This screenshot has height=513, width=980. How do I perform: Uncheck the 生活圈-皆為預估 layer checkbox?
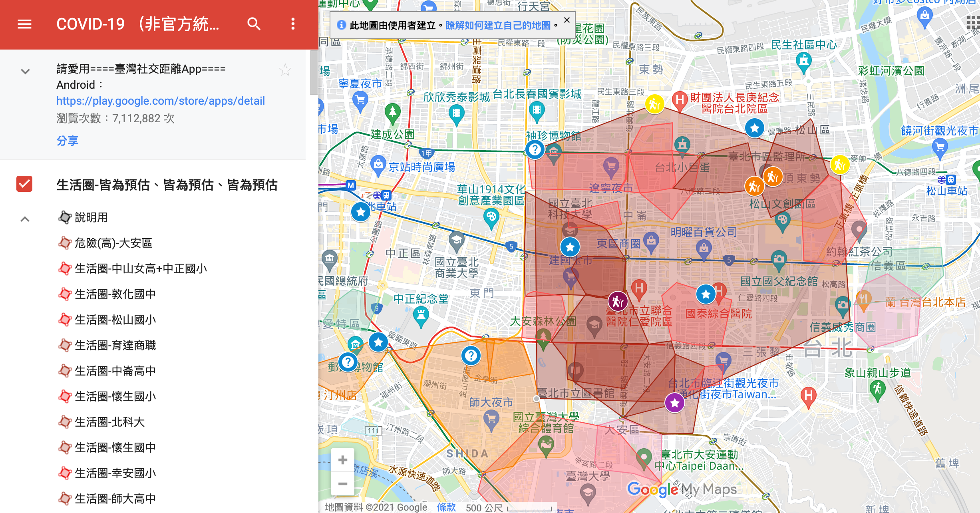(24, 184)
